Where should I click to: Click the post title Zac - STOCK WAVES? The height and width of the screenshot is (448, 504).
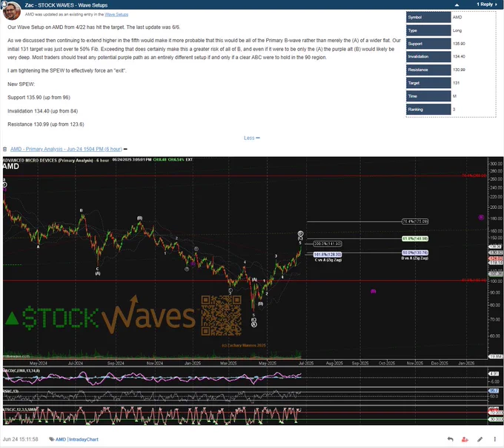pyautogui.click(x=66, y=5)
